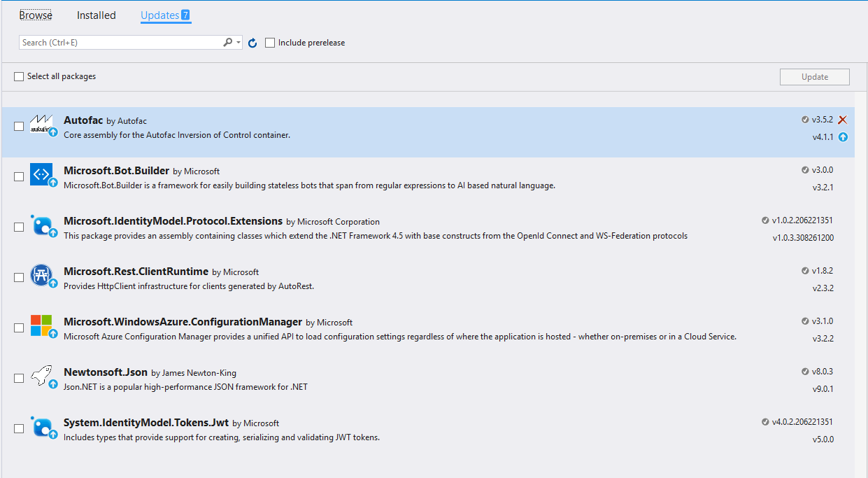Select the Microsoft.Bot.Builder checkbox
Image resolution: width=868 pixels, height=478 pixels.
pos(19,177)
